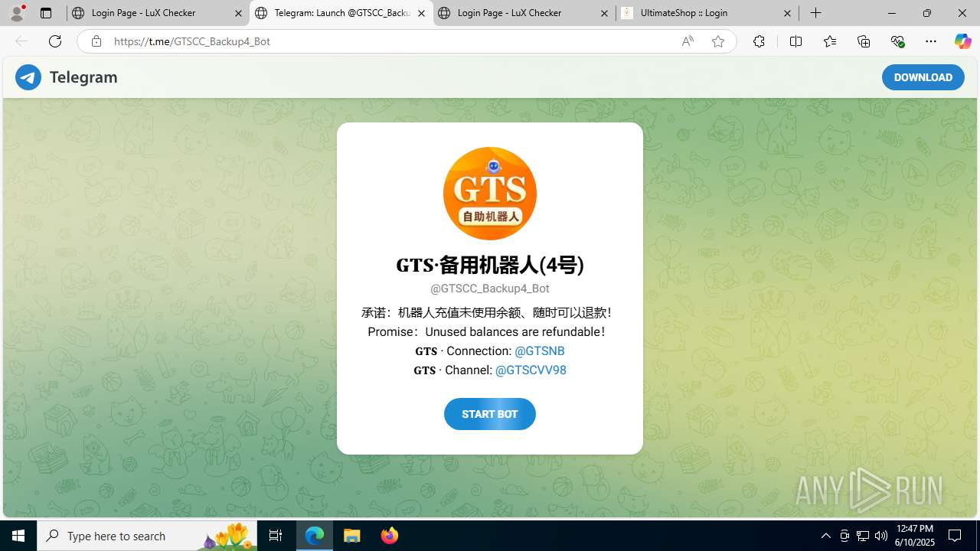Toggle Read aloud icon in address bar
This screenshot has width=980, height=551.
click(688, 41)
